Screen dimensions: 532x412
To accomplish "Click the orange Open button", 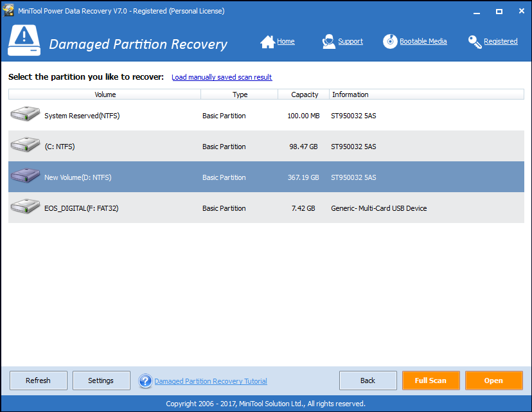I will 493,381.
